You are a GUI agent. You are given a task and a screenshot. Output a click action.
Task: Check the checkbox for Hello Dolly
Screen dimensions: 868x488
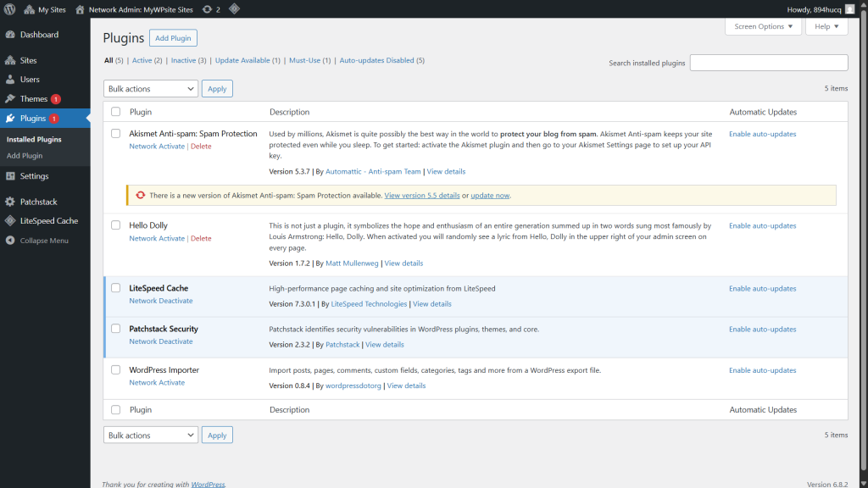pyautogui.click(x=115, y=225)
